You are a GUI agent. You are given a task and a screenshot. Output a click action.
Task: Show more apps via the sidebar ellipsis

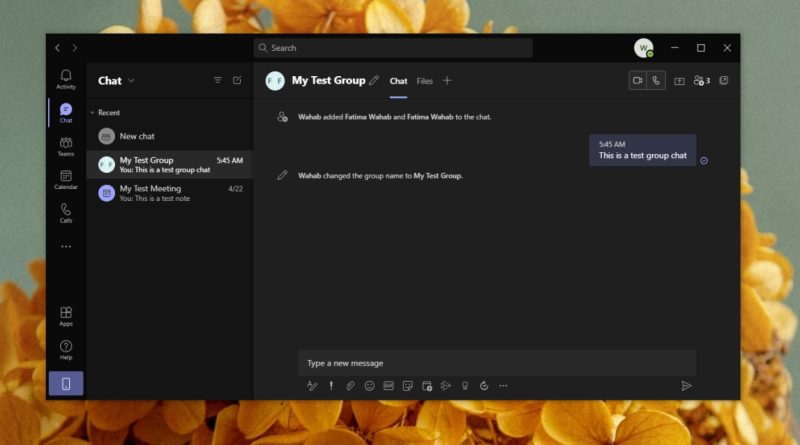66,246
